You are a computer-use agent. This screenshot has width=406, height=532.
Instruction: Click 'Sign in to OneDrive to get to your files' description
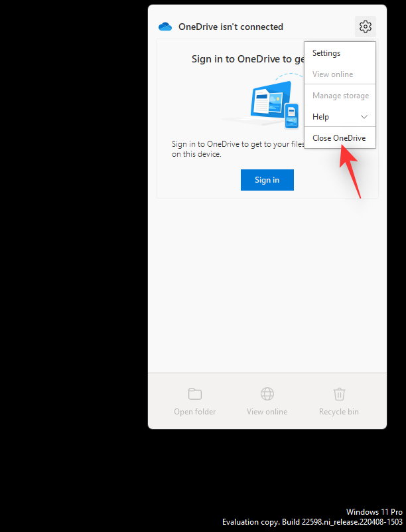pyautogui.click(x=238, y=149)
